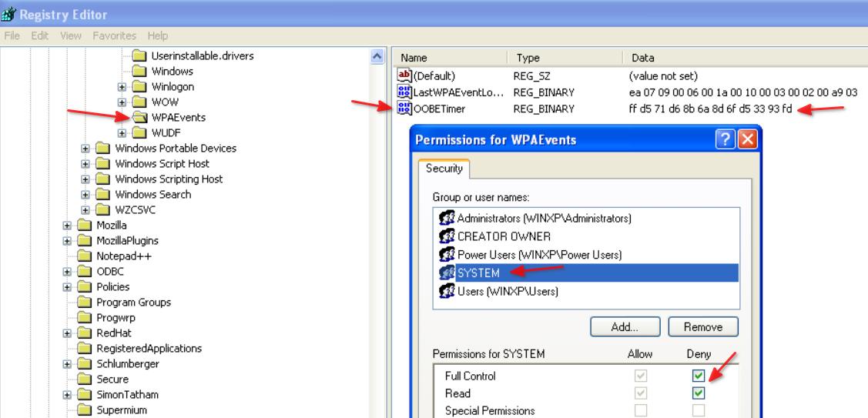Expand the Schlumberger key
Viewport: 868px width, 418px height.
67,364
